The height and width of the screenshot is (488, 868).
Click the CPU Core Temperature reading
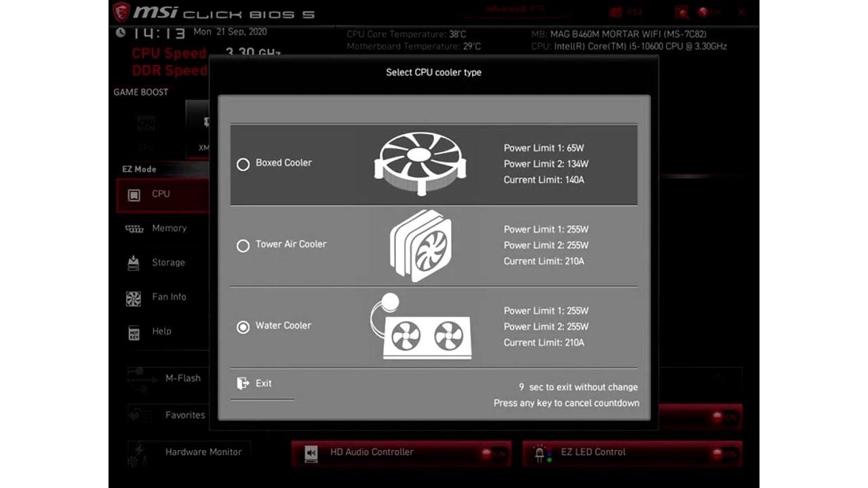[x=407, y=34]
